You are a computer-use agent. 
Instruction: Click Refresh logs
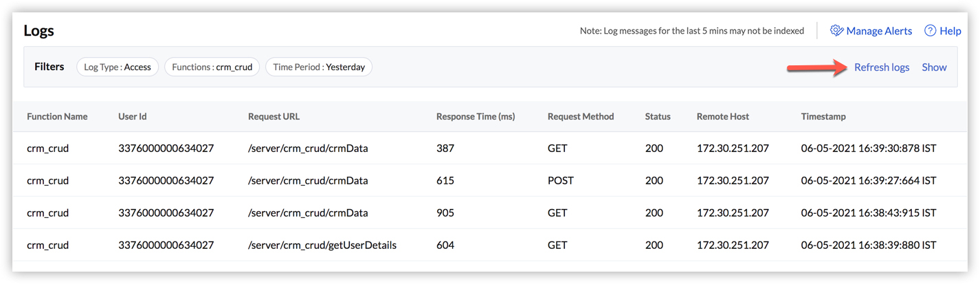click(x=882, y=67)
